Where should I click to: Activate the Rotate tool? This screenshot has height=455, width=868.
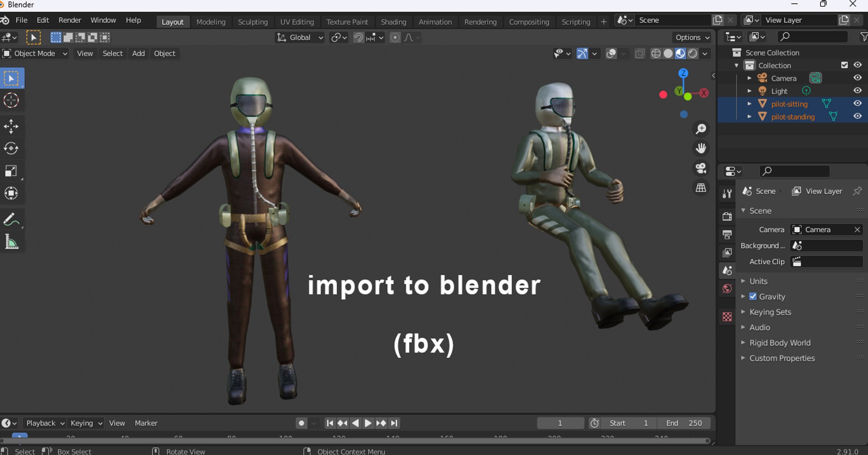[12, 149]
